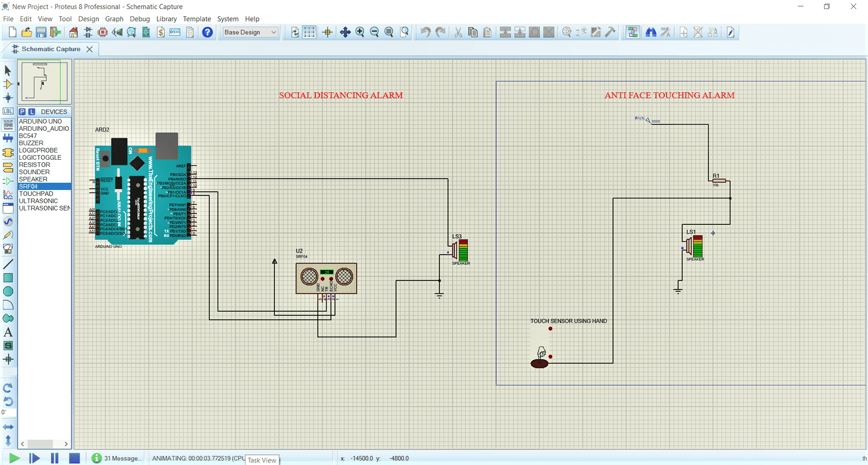Viewport: 868px width, 465px height.
Task: Save the project with the floppy icon
Action: click(x=42, y=33)
